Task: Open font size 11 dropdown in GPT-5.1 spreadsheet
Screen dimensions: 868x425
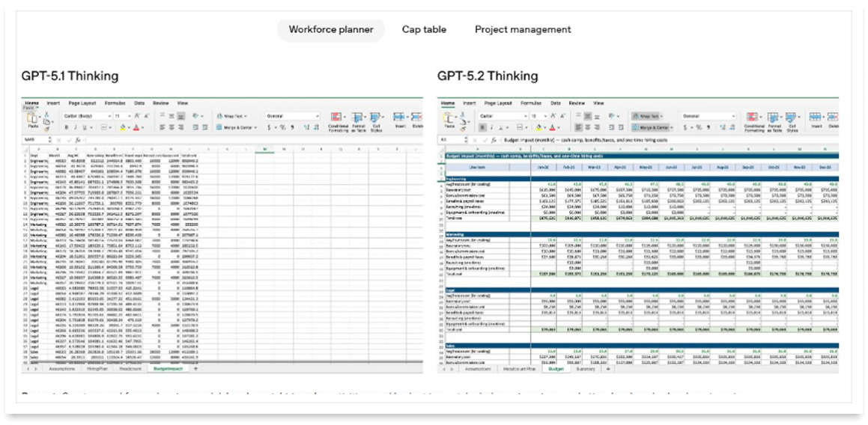Action: click(x=122, y=116)
